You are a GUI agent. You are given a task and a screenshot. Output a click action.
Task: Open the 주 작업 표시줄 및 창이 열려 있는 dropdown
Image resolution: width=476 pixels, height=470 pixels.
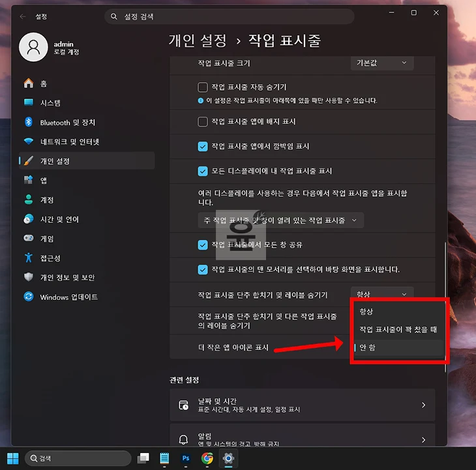[x=281, y=220]
